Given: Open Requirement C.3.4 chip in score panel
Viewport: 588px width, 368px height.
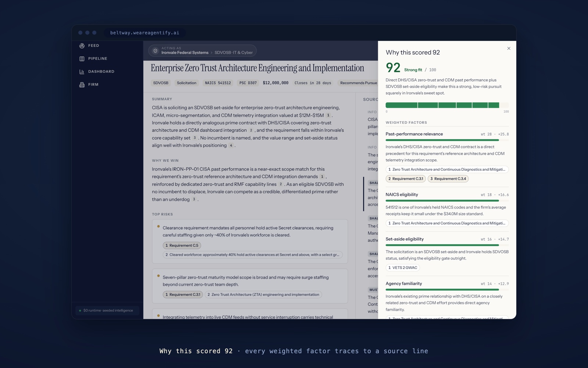Looking at the screenshot, I should 448,179.
